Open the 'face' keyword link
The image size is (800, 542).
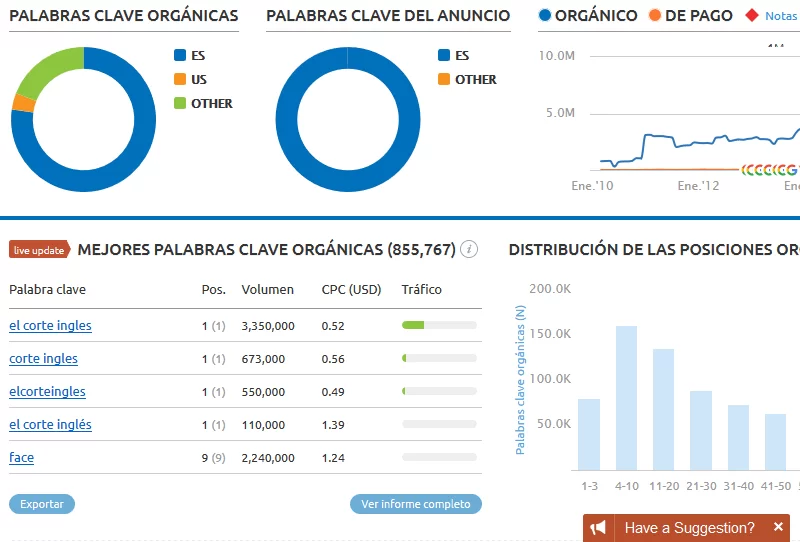pyautogui.click(x=21, y=457)
